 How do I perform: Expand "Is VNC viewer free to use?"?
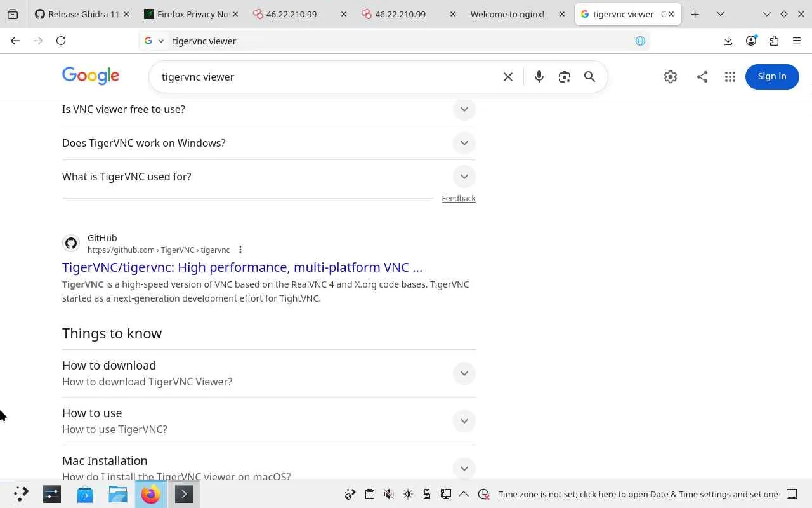tap(464, 109)
